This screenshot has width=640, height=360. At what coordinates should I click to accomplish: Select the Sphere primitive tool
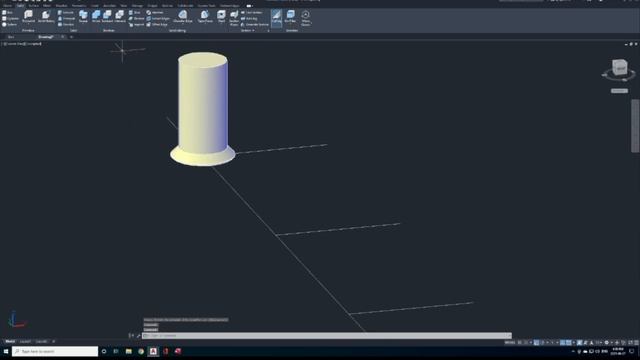pos(9,24)
